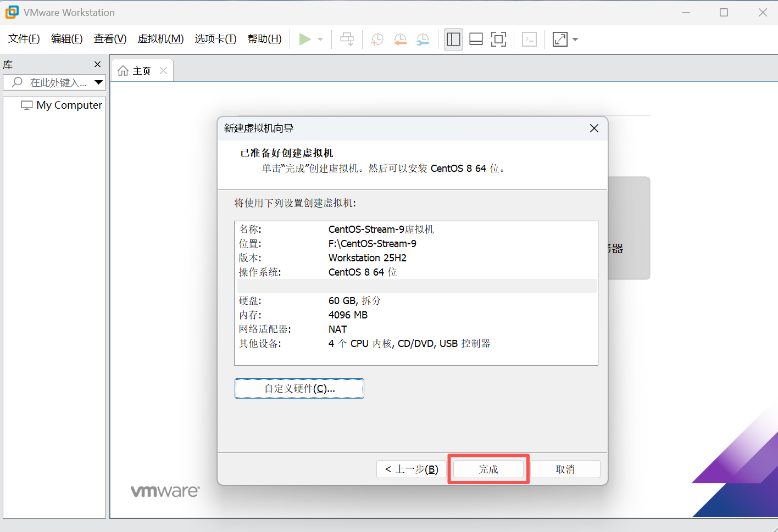778x532 pixels.
Task: Click the 自定义硬件(C)... button
Action: [299, 388]
